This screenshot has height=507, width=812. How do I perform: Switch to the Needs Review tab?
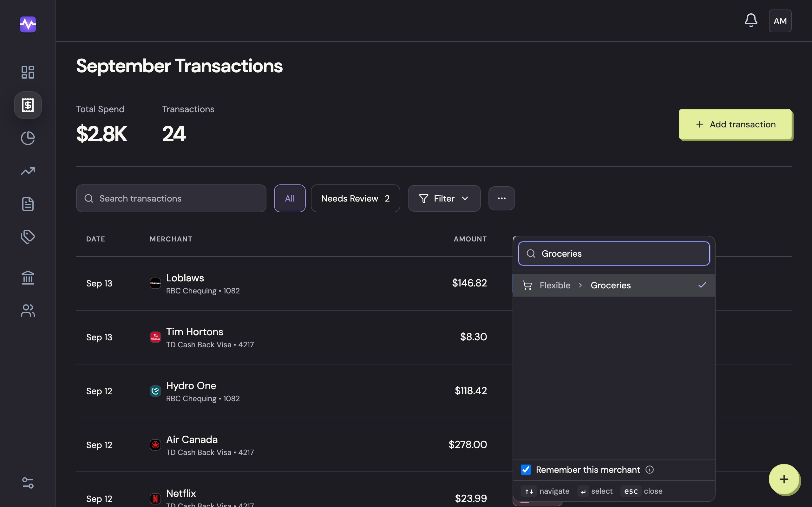(355, 198)
